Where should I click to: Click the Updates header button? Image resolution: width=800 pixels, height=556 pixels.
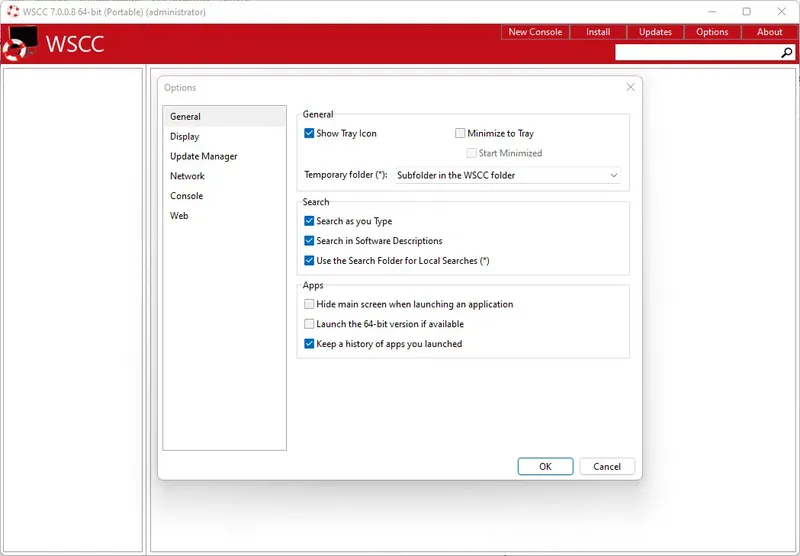click(655, 32)
